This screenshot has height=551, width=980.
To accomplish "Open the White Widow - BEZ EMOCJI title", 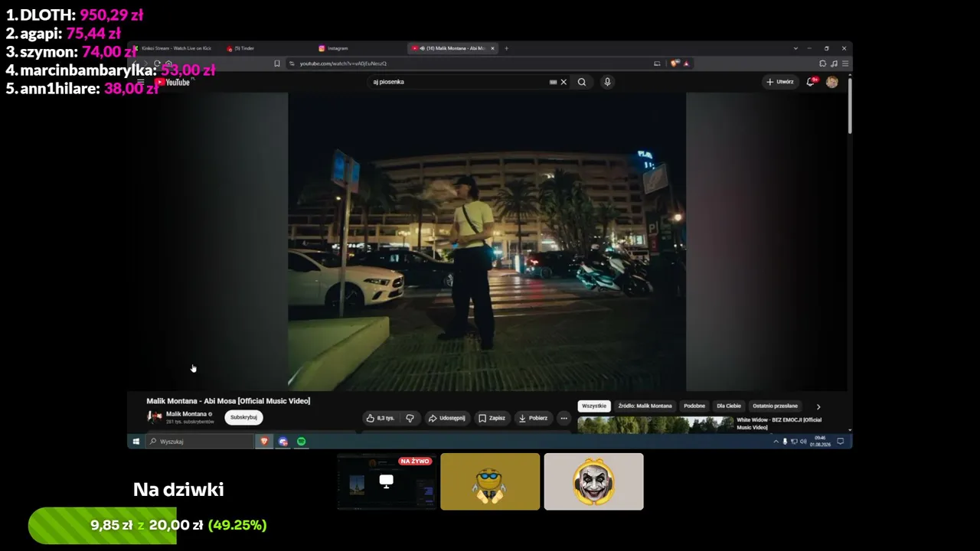I will pos(779,423).
